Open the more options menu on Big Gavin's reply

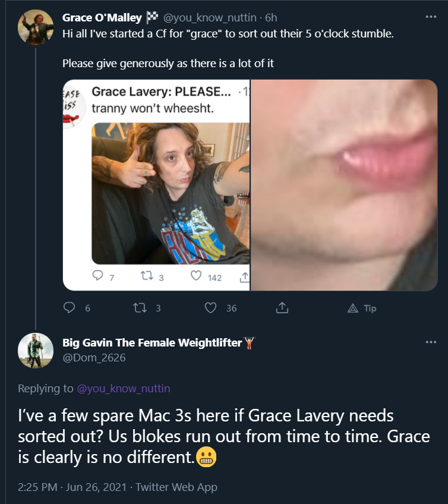point(431,342)
